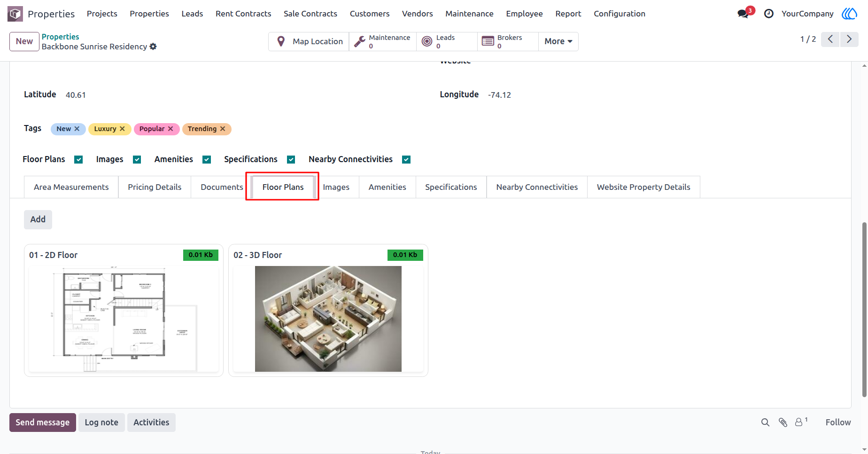Click the Maintenance wrench icon
This screenshot has height=454, width=868.
[360, 41]
